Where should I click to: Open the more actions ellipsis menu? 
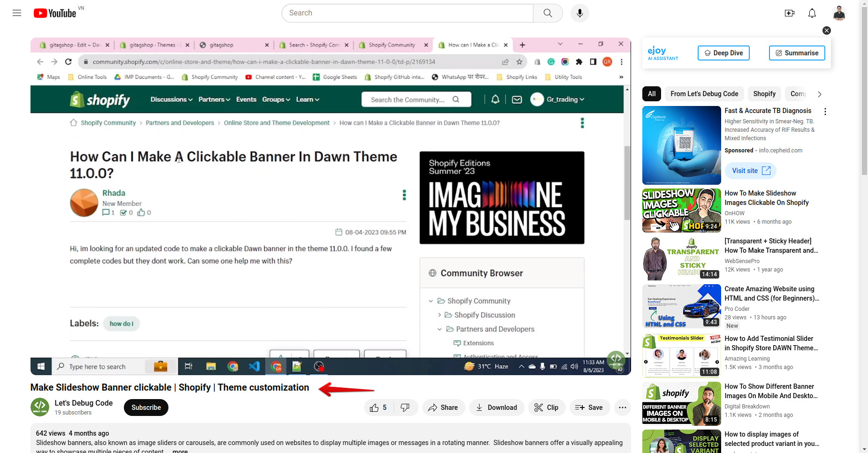(x=623, y=408)
